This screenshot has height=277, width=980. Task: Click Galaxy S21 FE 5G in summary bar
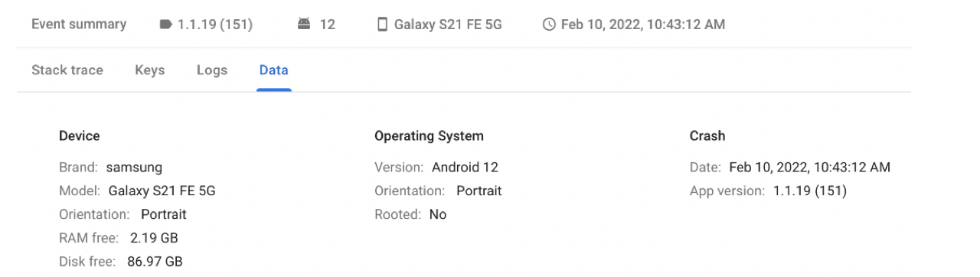[448, 24]
